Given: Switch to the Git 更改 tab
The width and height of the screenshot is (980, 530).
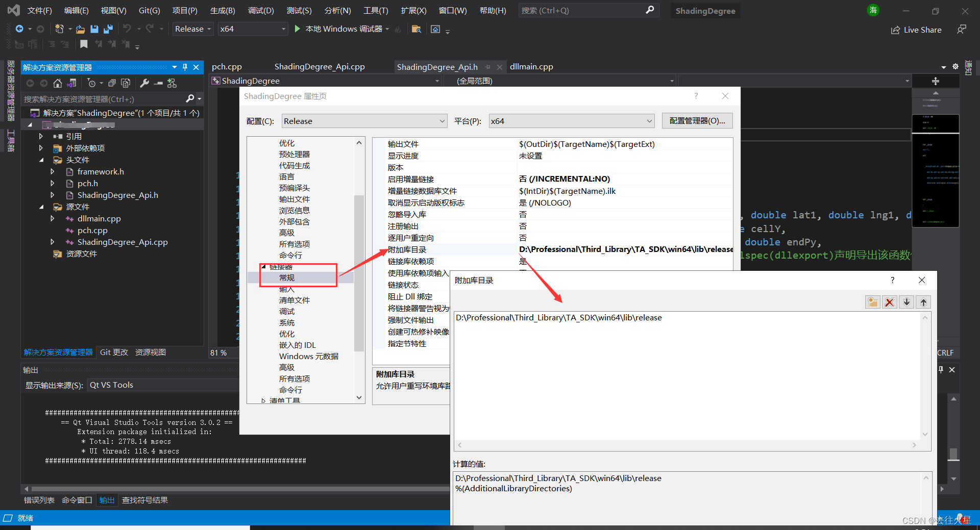Looking at the screenshot, I should pyautogui.click(x=114, y=352).
